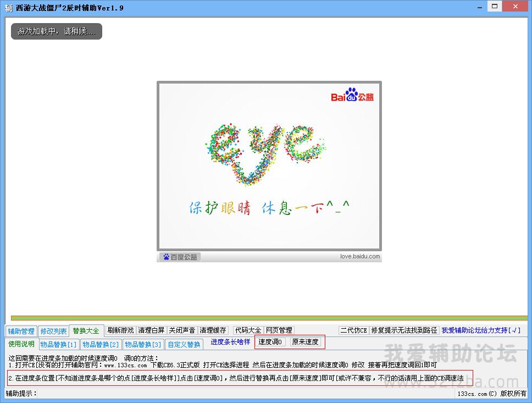Screen dimensions: 532x403
Task: Click the 清理缓存 button
Action: [x=213, y=330]
